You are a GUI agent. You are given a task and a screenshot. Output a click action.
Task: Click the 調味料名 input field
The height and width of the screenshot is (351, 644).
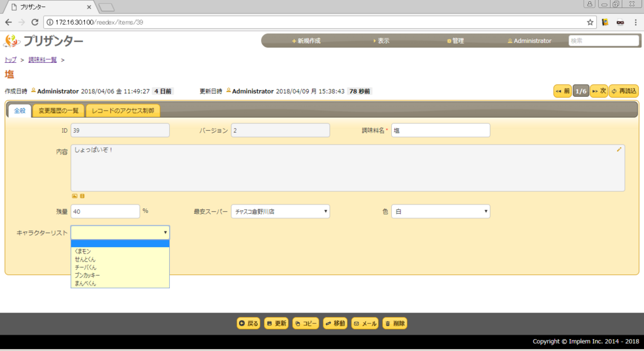coord(440,130)
